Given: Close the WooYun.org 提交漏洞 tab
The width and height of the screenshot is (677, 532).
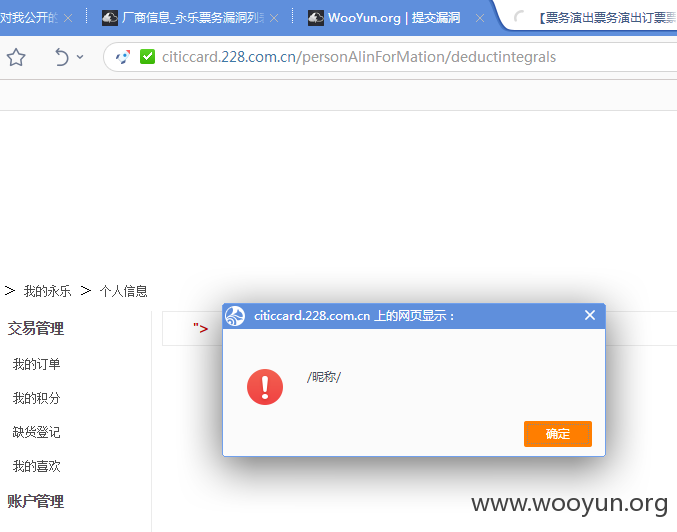Looking at the screenshot, I should (480, 18).
